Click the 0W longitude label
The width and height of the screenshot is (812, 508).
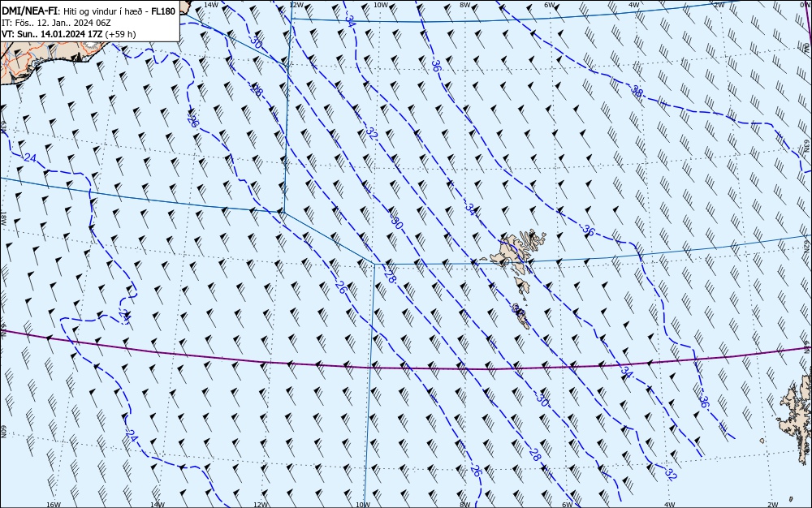(x=804, y=5)
